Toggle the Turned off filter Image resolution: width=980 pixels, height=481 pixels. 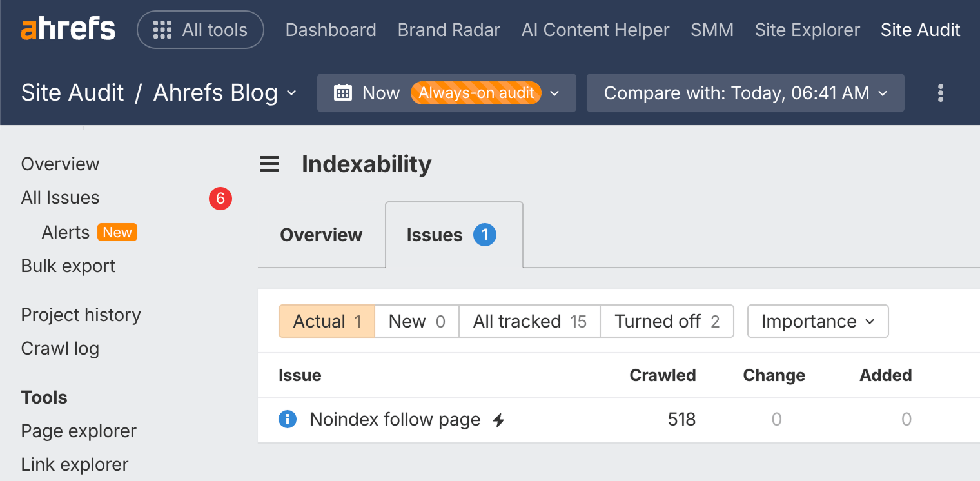point(667,320)
